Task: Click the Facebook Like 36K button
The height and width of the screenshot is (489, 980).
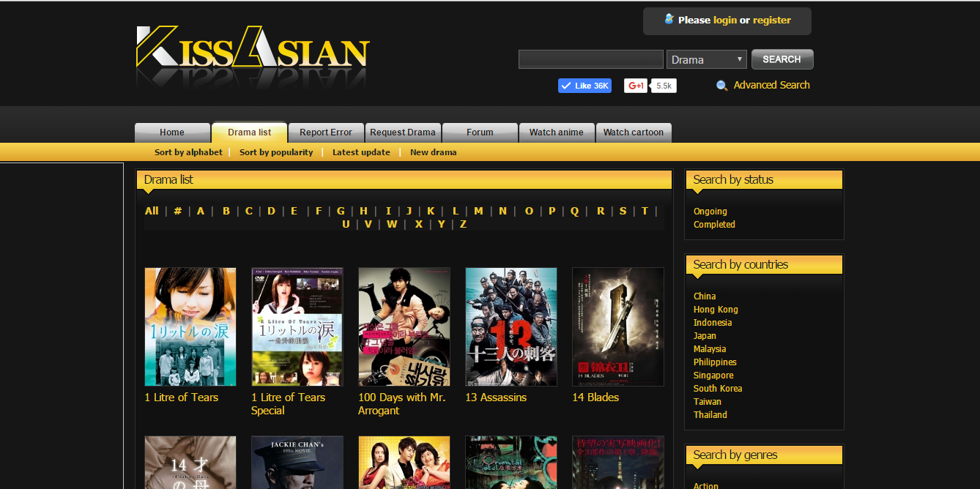Action: 584,86
